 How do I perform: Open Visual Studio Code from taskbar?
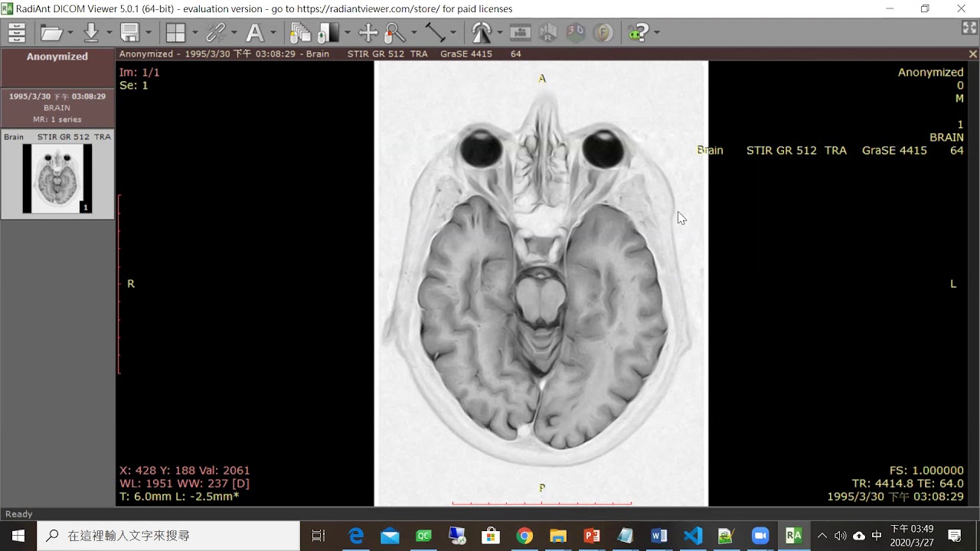coord(693,536)
